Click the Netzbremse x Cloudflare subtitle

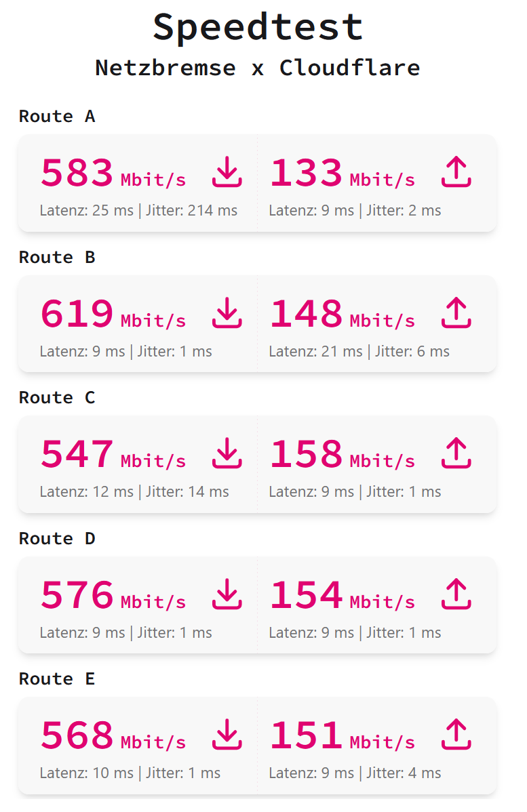tap(258, 68)
